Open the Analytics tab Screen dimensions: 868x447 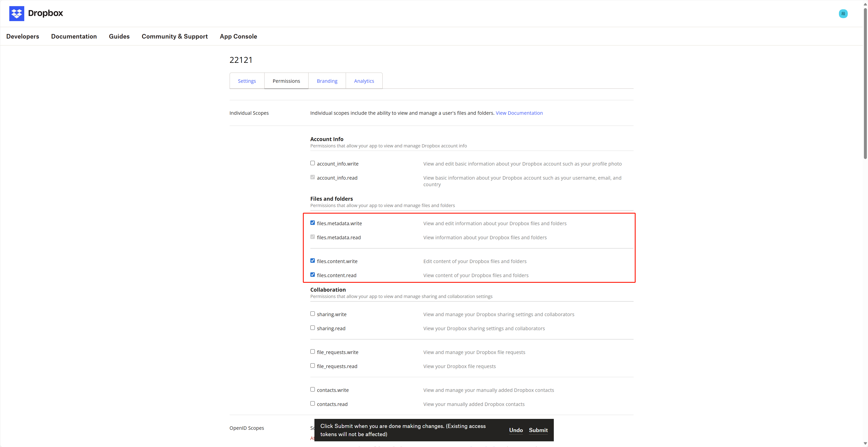tap(364, 81)
